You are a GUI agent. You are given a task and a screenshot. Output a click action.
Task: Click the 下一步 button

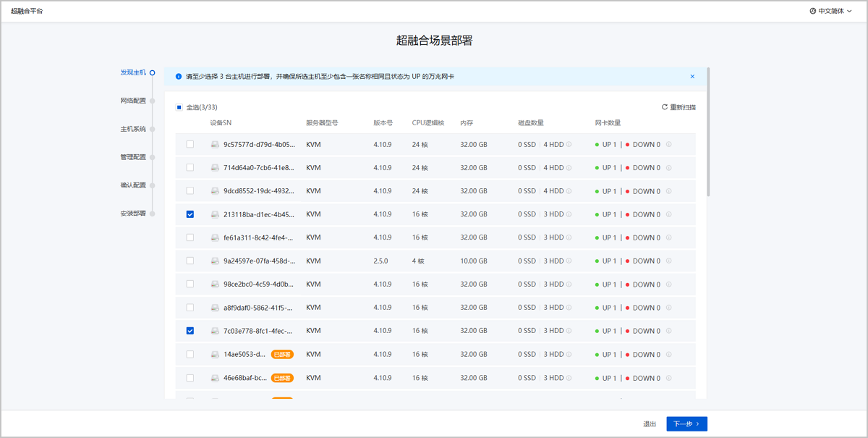tap(686, 424)
